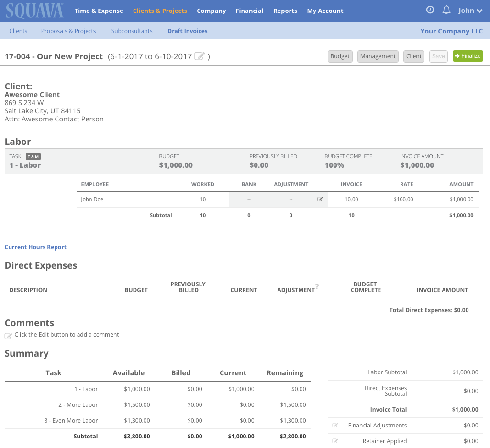Go to the Draft Invoices subtab

188,31
